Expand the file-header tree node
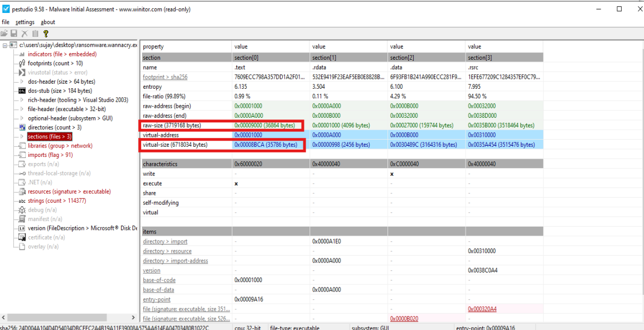The height and width of the screenshot is (330, 644). 22,109
